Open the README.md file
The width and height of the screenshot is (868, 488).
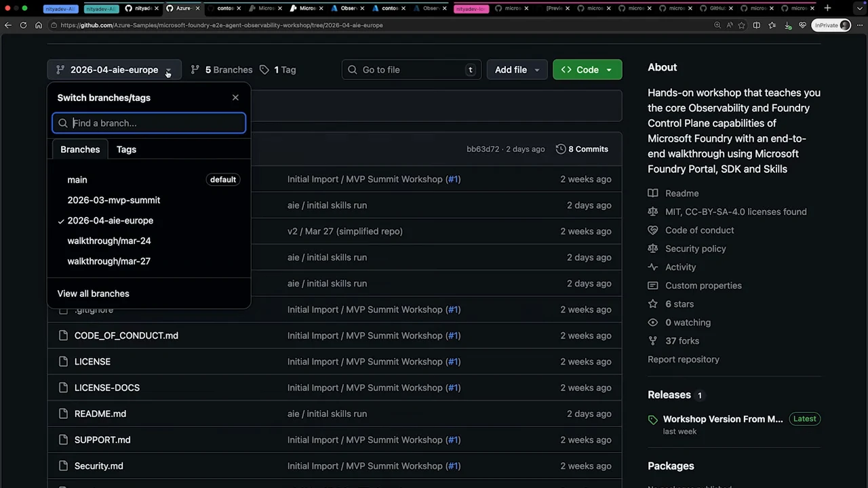tap(100, 413)
